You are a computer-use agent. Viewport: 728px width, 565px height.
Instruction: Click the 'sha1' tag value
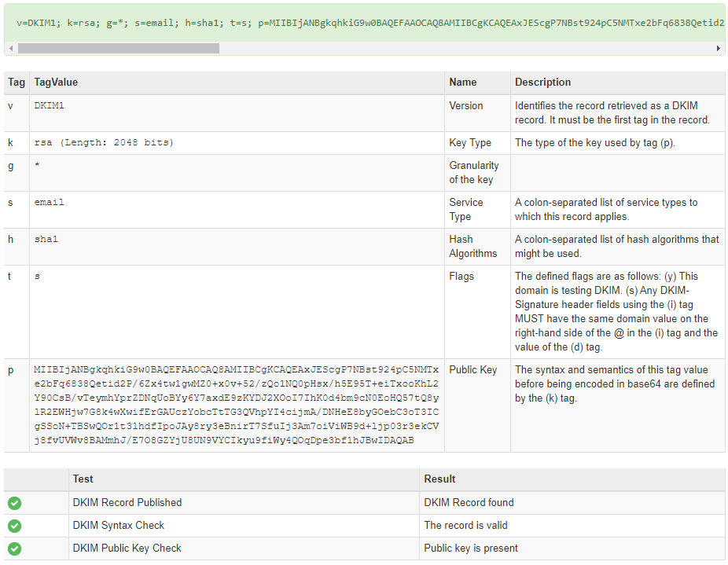tap(46, 239)
